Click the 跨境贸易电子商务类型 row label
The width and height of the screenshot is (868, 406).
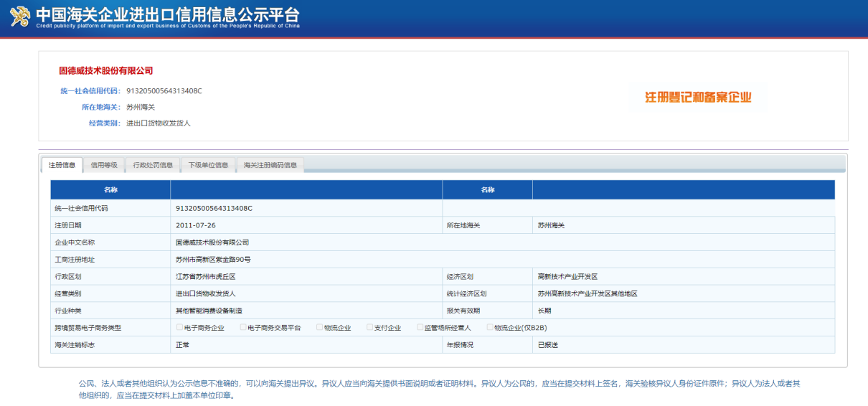click(x=88, y=328)
